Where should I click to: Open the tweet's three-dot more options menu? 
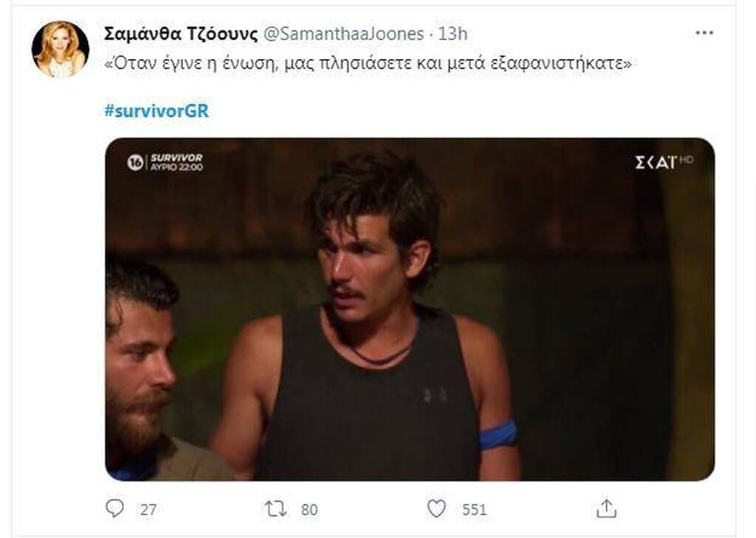(x=704, y=32)
